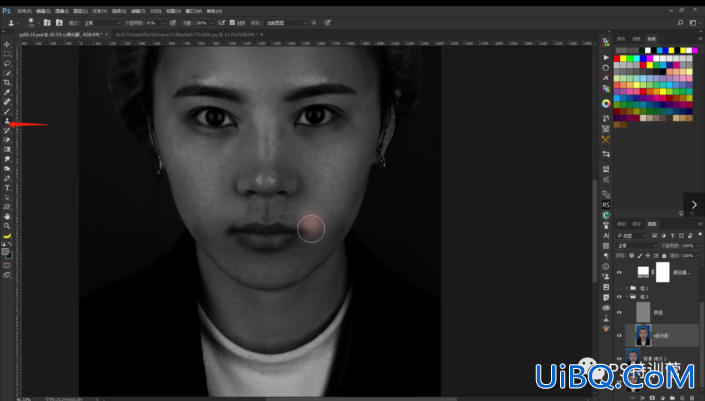Select the Rectangular Marquee tool
This screenshot has width=705, height=401.
[7, 54]
